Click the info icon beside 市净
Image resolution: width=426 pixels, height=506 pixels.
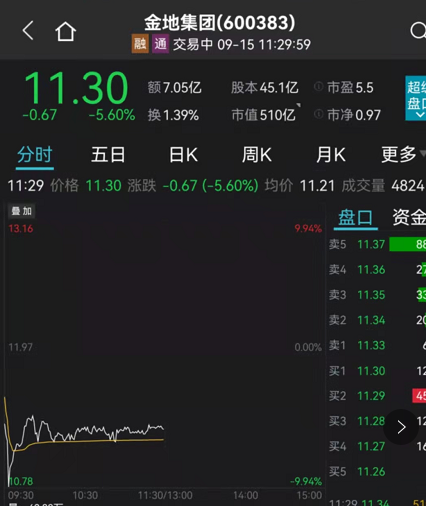coord(318,114)
